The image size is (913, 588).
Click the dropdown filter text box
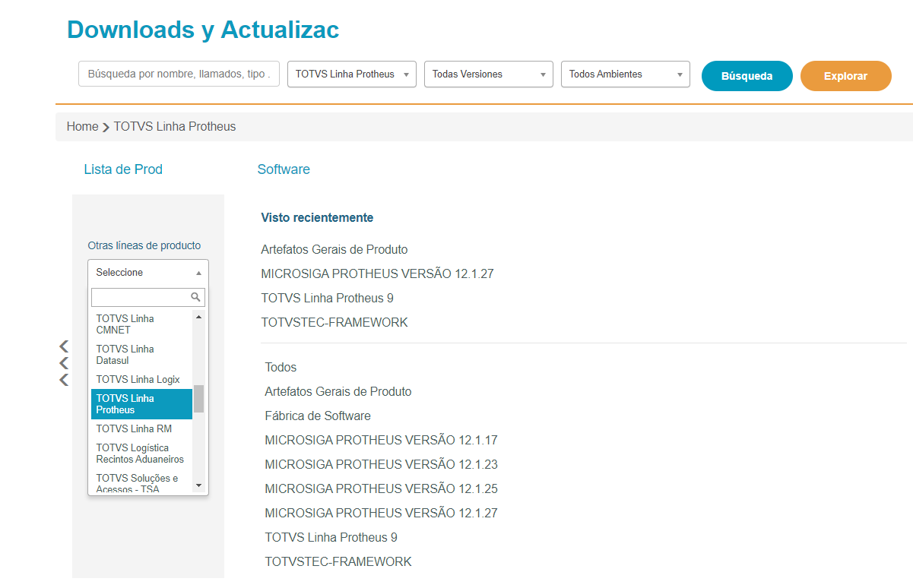click(x=148, y=297)
